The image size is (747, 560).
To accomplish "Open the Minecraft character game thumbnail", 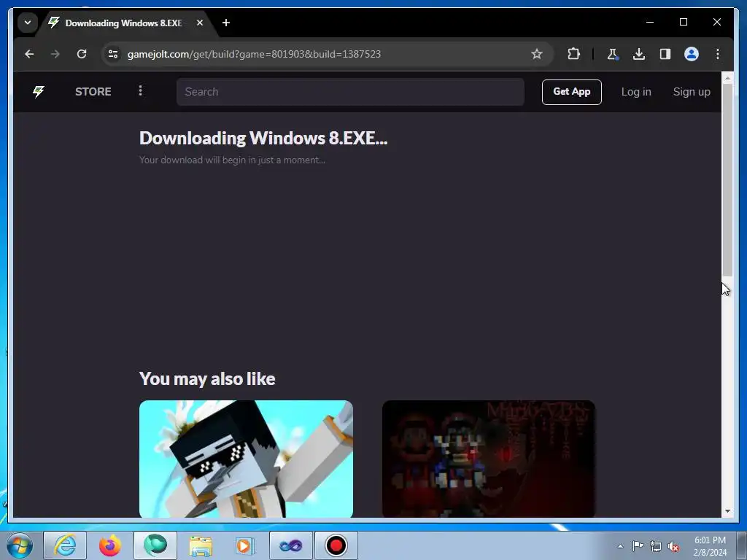I will [x=246, y=459].
